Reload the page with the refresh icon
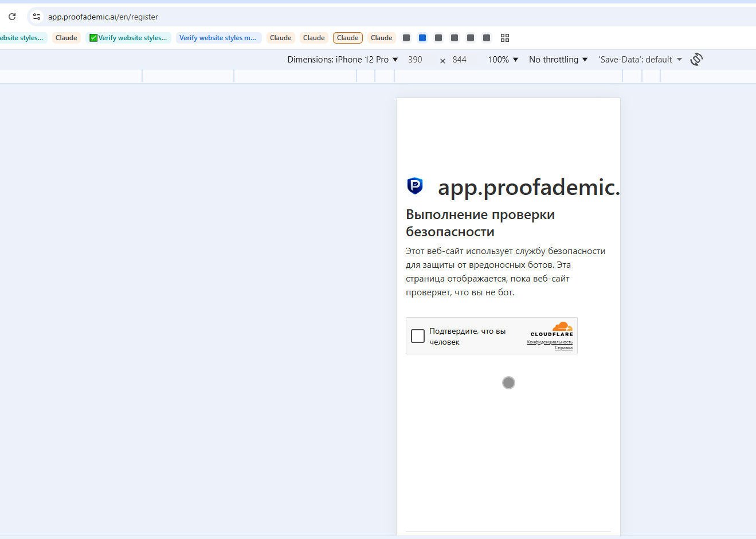Viewport: 756px width, 539px height. 12,17
